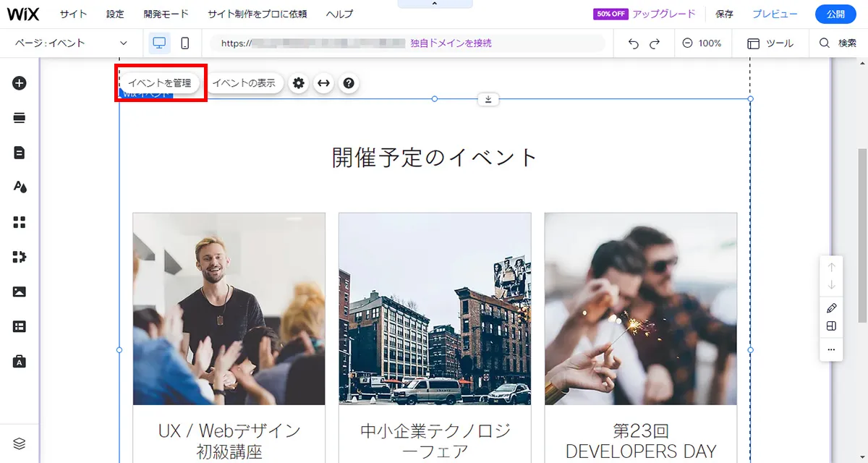Click the save section arrow below the widget

(488, 99)
